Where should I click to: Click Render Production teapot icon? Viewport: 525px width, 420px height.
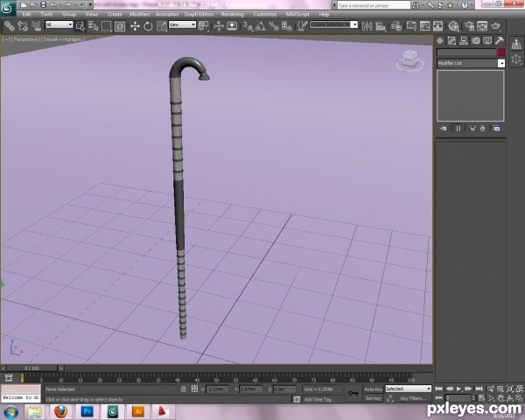[496, 26]
